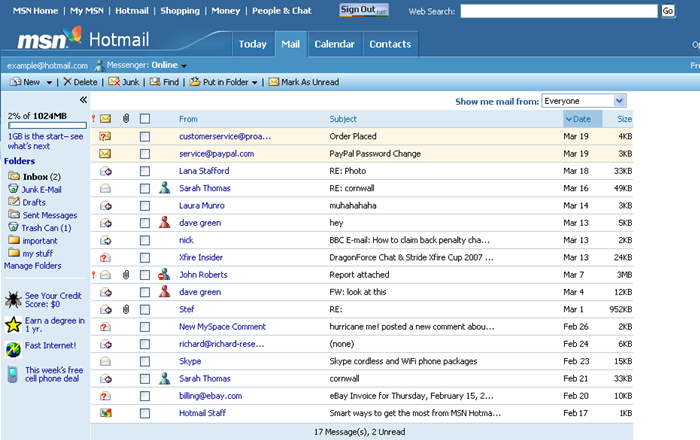Viewport: 700px width, 440px height.
Task: Open the 'Report attached' message subject
Action: [x=359, y=274]
